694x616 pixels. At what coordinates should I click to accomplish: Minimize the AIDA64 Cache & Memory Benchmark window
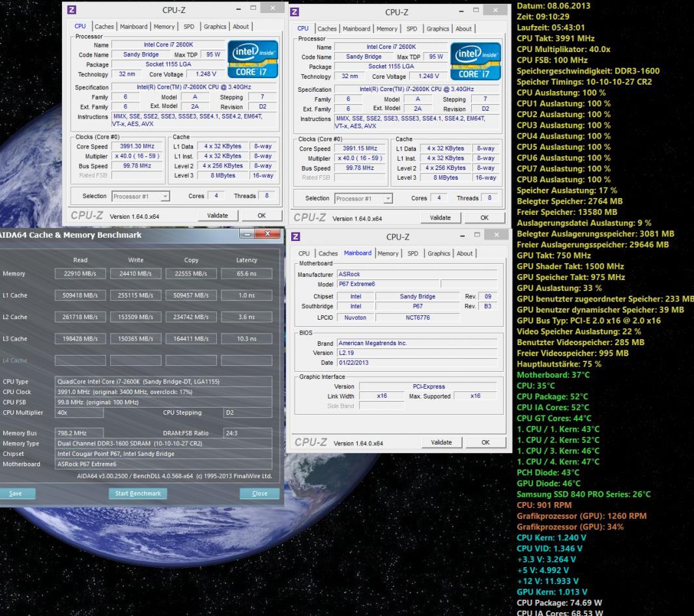(x=247, y=234)
